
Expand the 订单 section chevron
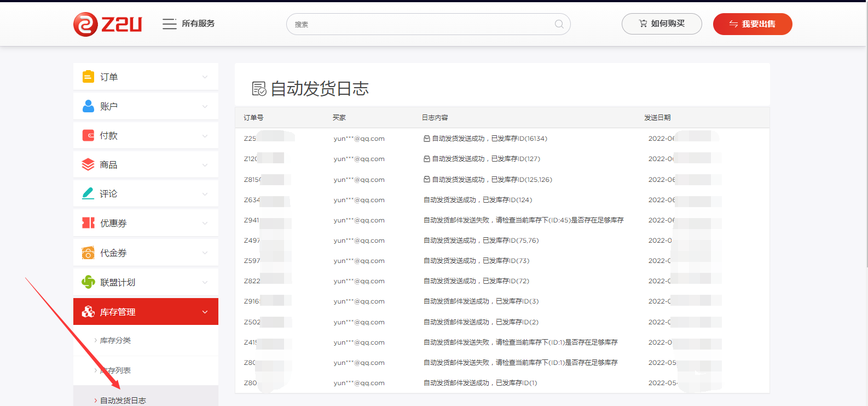pos(205,77)
